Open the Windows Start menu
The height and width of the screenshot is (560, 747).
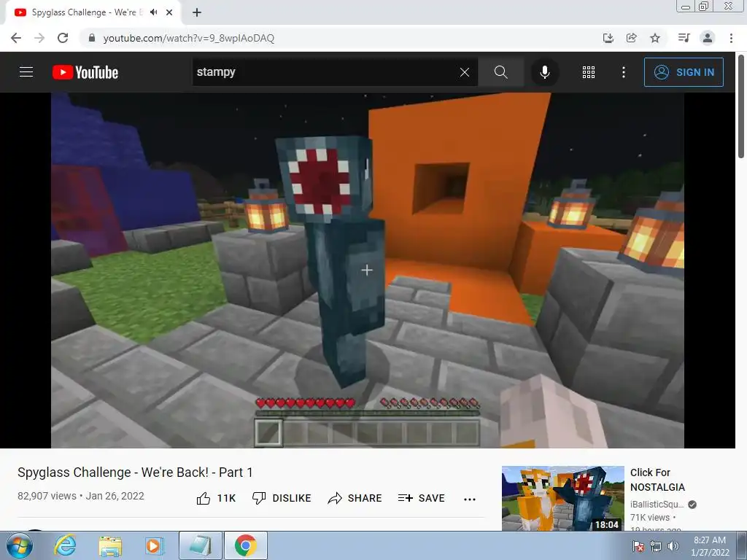tap(18, 545)
